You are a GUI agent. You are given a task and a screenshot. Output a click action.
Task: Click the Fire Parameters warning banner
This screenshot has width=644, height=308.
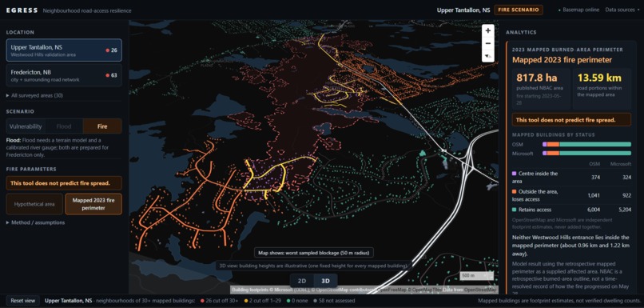[64, 183]
